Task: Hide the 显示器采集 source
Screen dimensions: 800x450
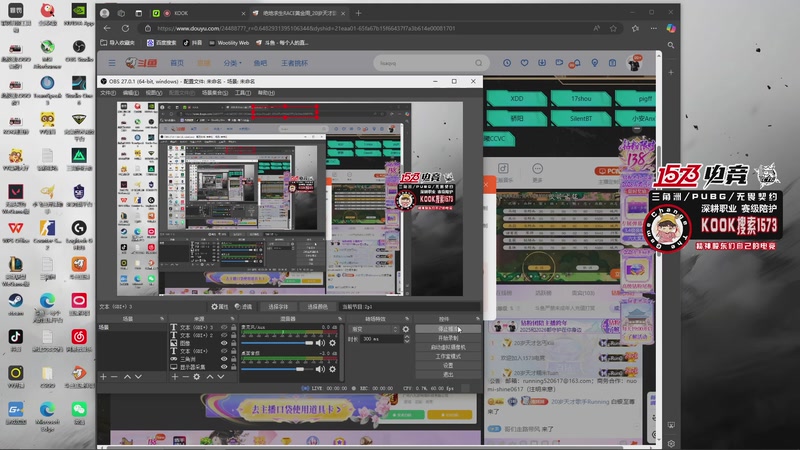Action: click(x=223, y=367)
